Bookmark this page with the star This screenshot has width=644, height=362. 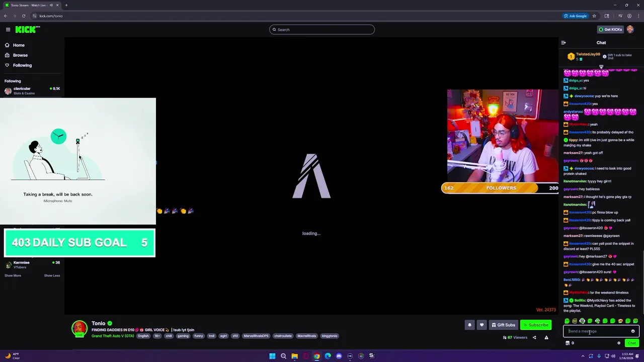[x=594, y=16]
